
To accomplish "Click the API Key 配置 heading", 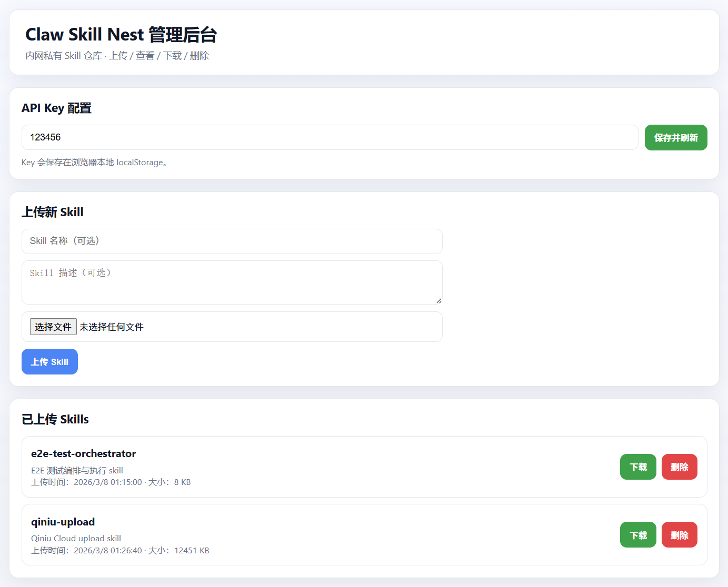I will click(x=56, y=108).
